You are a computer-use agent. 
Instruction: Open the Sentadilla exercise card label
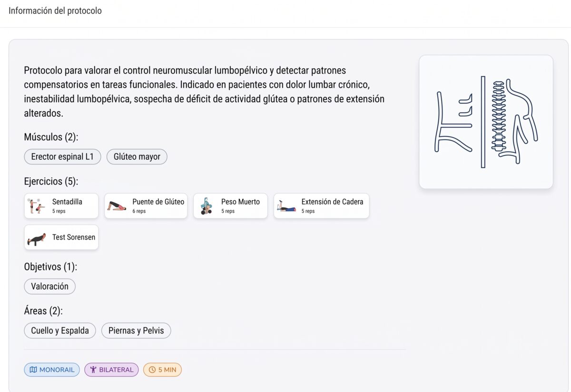point(67,202)
